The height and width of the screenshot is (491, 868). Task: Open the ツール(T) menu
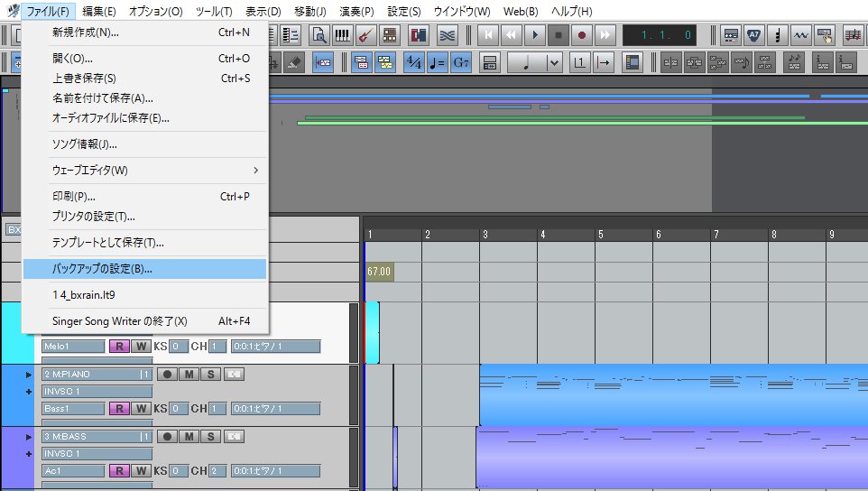pyautogui.click(x=214, y=11)
